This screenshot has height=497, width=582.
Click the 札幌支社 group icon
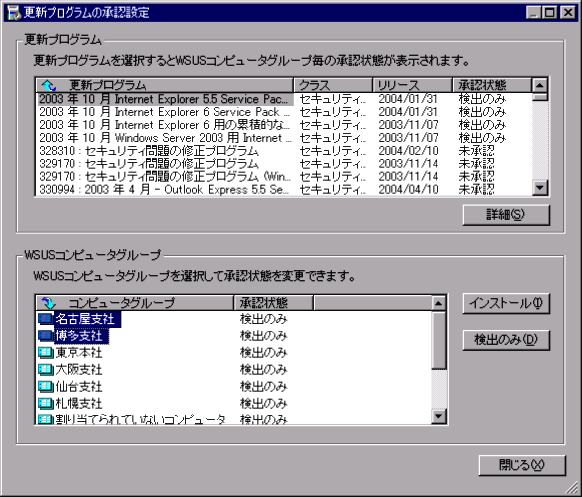tap(45, 403)
